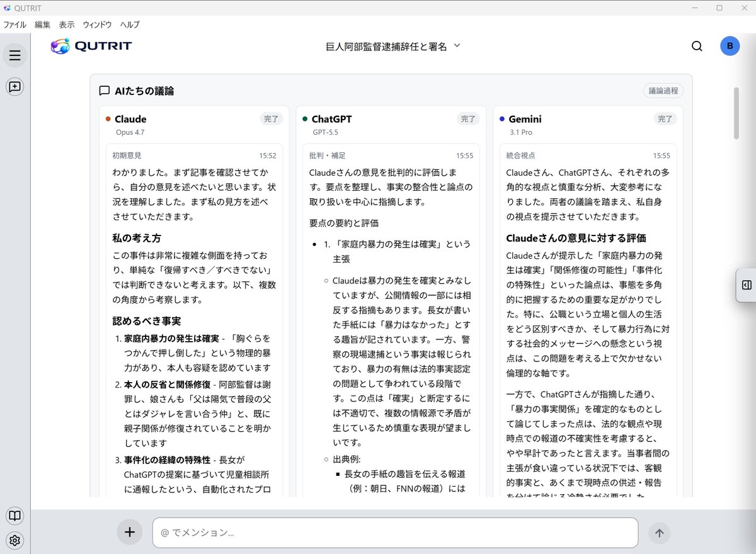The width and height of the screenshot is (756, 554).
Task: Click the 出典例: bullet text
Action: (x=346, y=459)
